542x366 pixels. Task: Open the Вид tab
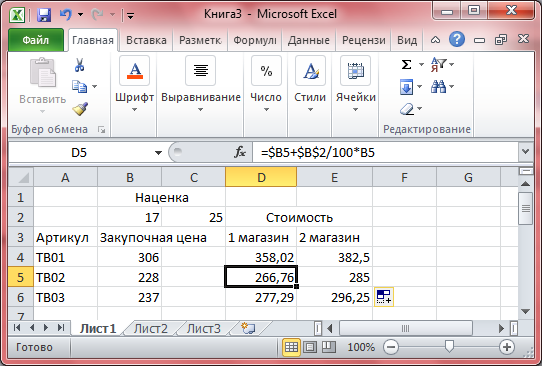[407, 40]
